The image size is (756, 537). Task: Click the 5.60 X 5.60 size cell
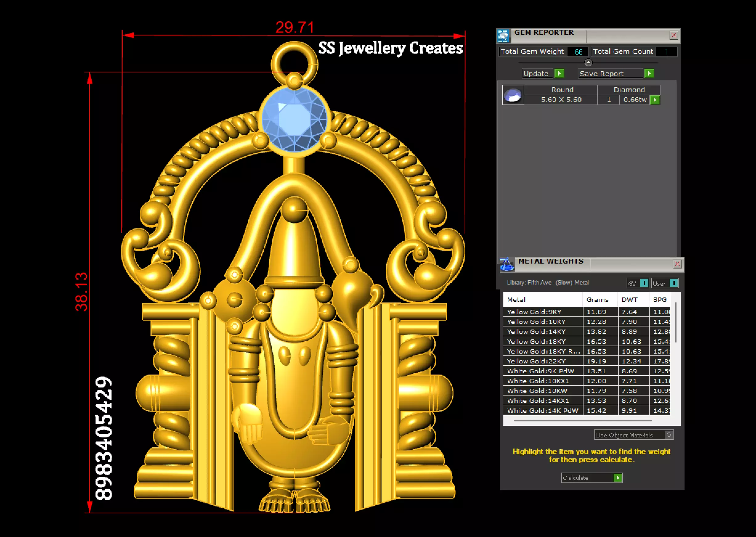pyautogui.click(x=561, y=100)
